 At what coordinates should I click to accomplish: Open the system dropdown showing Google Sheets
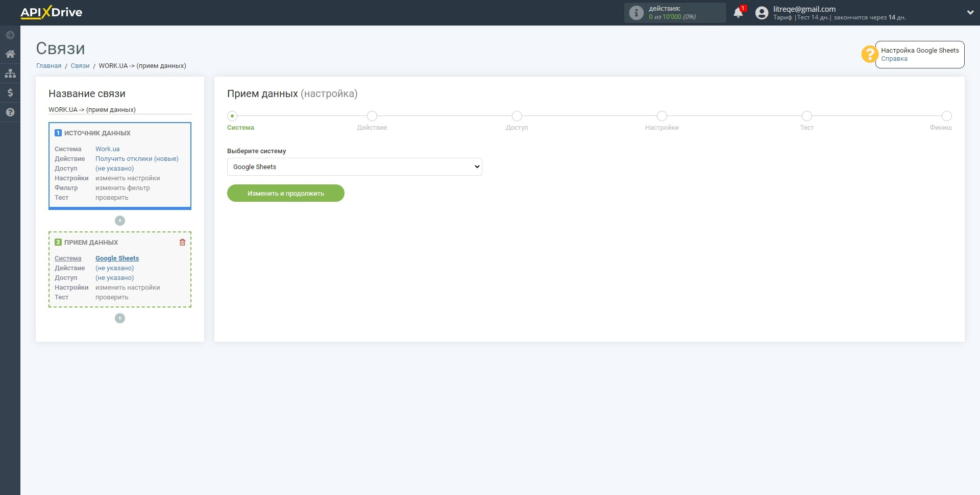[355, 167]
